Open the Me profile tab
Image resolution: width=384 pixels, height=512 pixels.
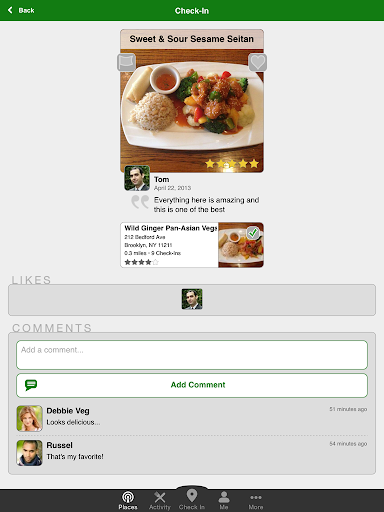point(224,500)
